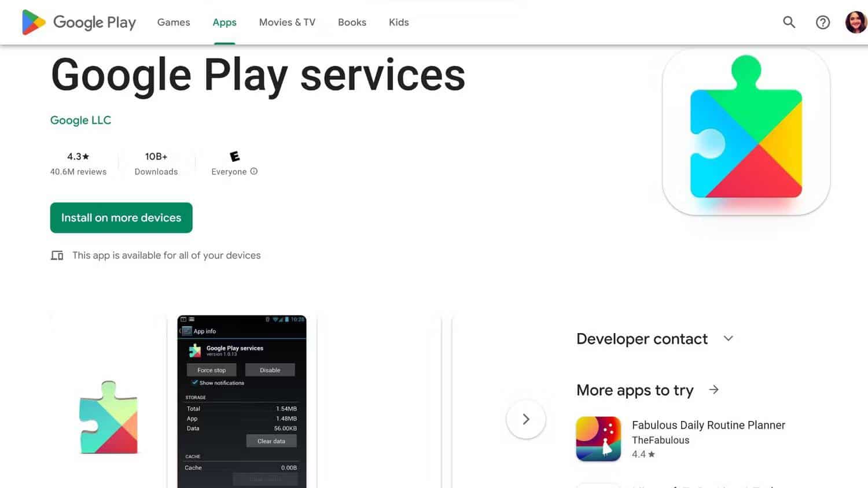This screenshot has height=488, width=868.
Task: Expand the Developer contact section
Action: pos(728,338)
